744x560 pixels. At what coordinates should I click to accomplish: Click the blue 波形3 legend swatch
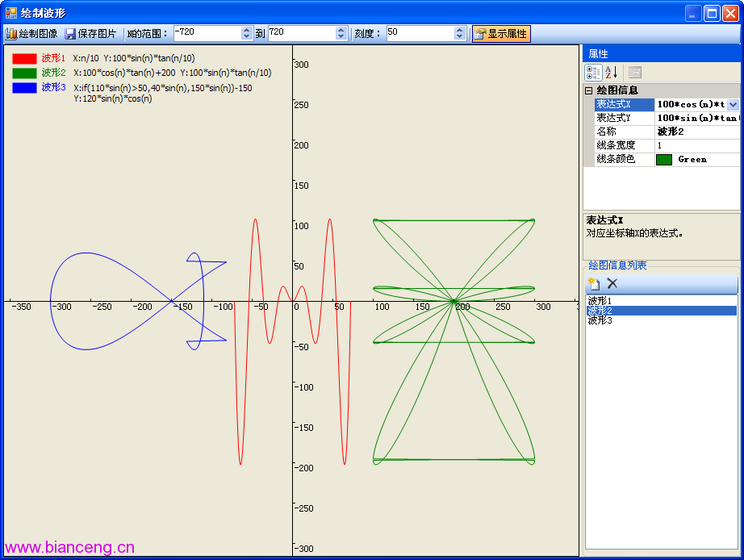(x=25, y=88)
